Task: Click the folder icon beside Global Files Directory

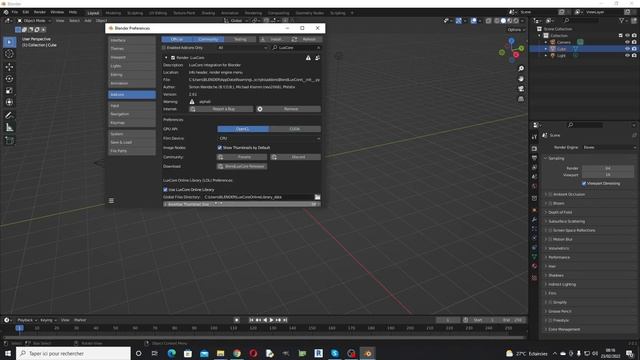Action: point(317,197)
